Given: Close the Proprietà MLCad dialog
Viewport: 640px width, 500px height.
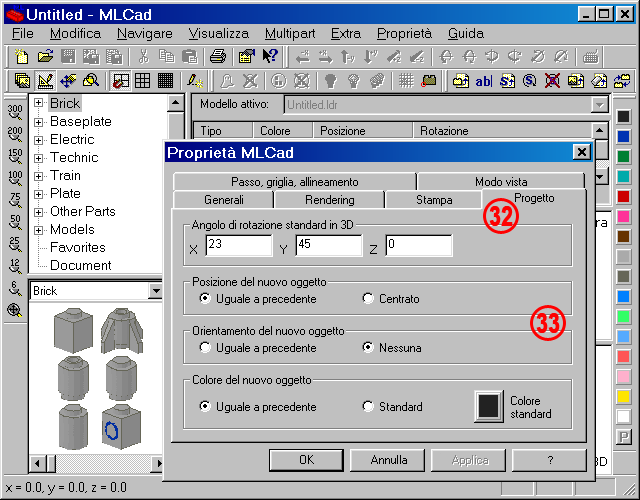Looking at the screenshot, I should 581,152.
